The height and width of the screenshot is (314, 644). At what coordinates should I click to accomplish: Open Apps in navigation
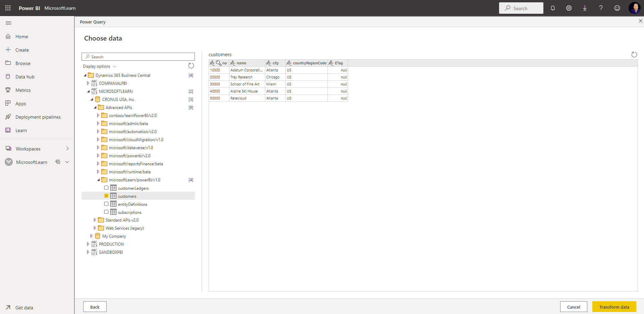pyautogui.click(x=37, y=104)
